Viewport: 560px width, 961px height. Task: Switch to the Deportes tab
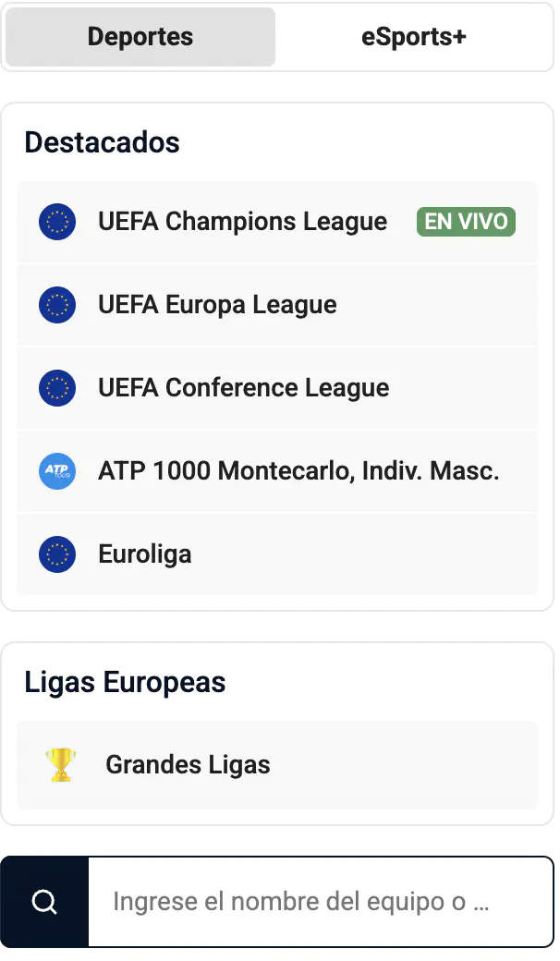point(140,37)
